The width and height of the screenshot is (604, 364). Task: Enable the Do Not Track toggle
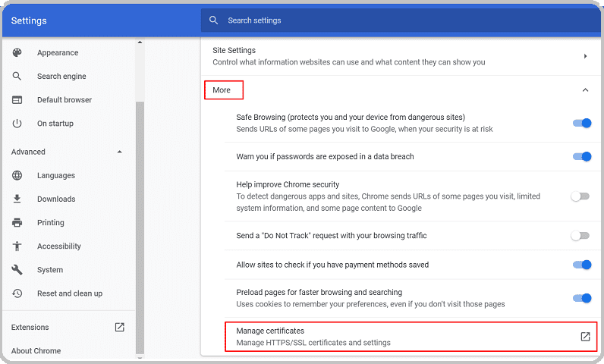(x=580, y=236)
